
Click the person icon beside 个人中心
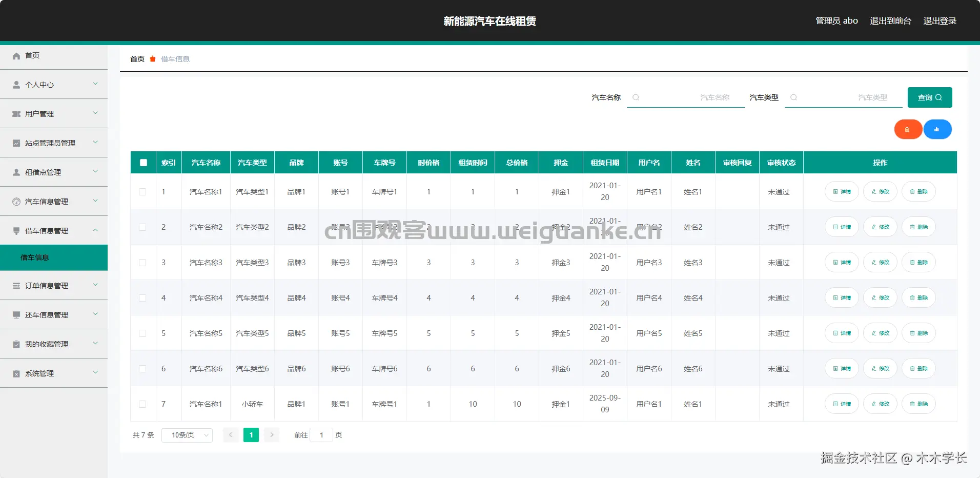[x=16, y=85]
